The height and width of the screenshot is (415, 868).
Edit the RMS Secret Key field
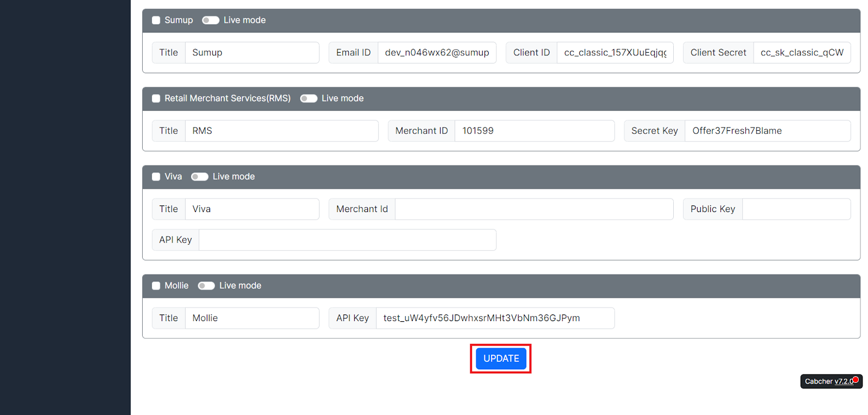click(768, 131)
